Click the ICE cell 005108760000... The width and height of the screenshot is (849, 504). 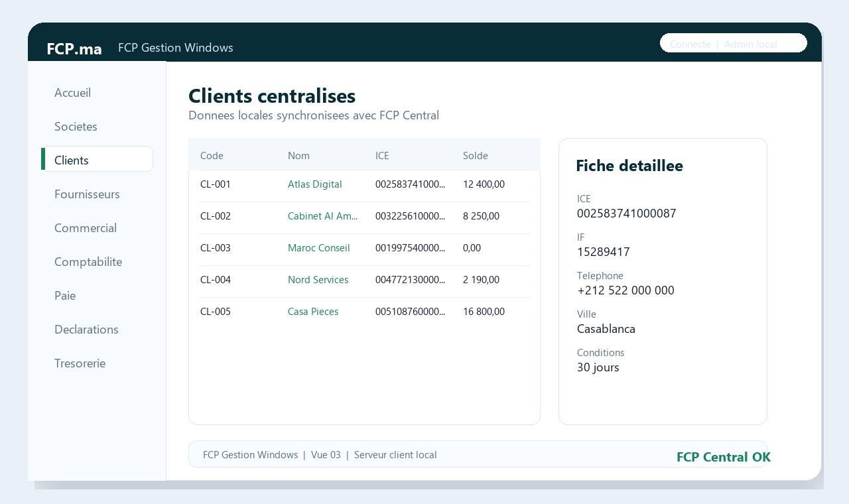click(411, 312)
